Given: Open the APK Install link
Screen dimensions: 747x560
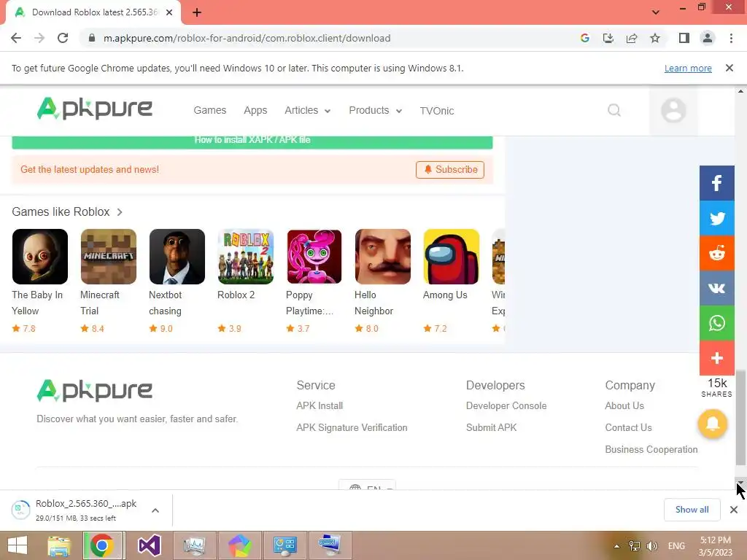Looking at the screenshot, I should (320, 405).
